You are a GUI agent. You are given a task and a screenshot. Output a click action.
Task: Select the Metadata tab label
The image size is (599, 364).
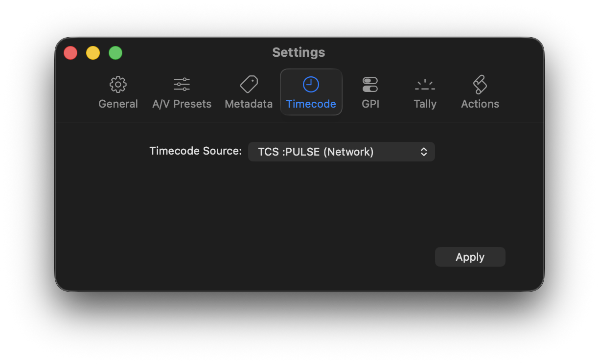[249, 104]
